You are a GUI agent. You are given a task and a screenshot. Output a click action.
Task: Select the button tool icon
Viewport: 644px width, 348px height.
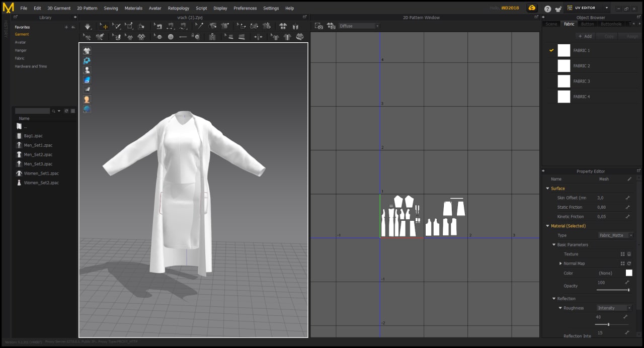(x=171, y=37)
